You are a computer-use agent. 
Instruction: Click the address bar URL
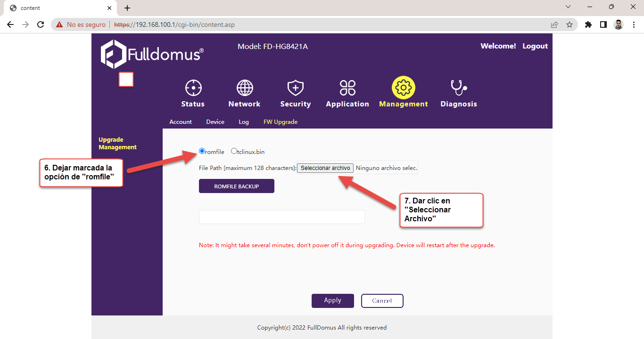pos(174,24)
